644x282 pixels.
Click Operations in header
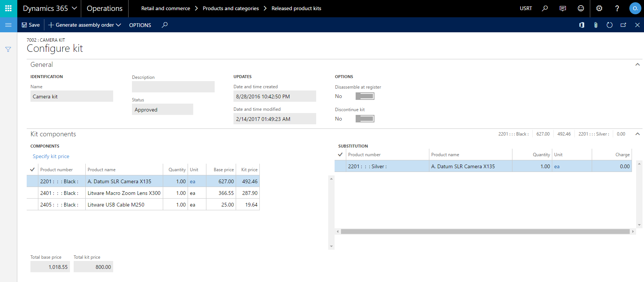(105, 8)
